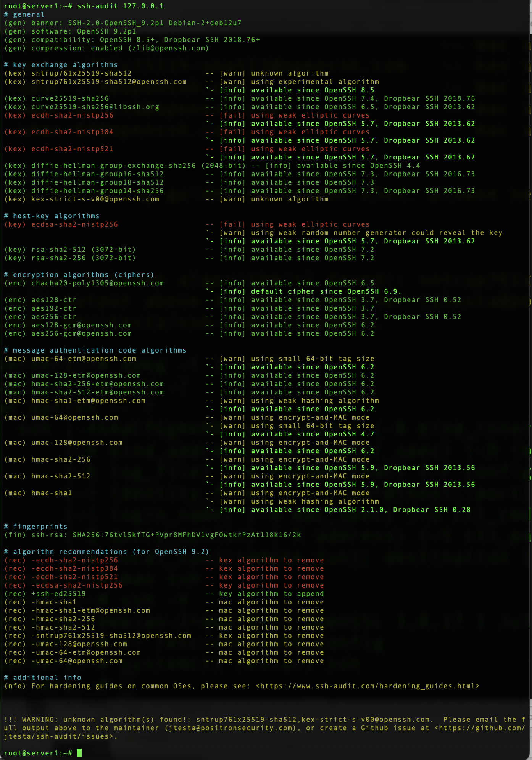The width and height of the screenshot is (532, 760).
Task: Click the default cipher since OpenSSH 6.9 note
Action: coord(326,291)
